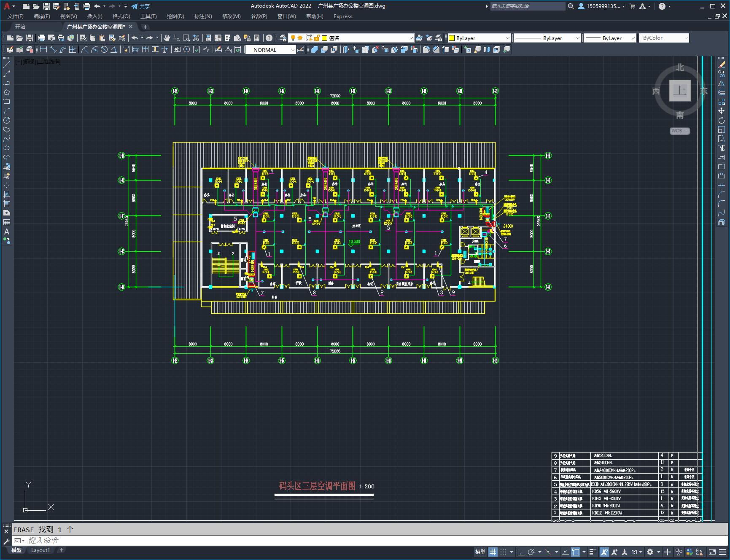This screenshot has width=730, height=560.
Task: Select the Circle draw tool
Action: click(7, 120)
